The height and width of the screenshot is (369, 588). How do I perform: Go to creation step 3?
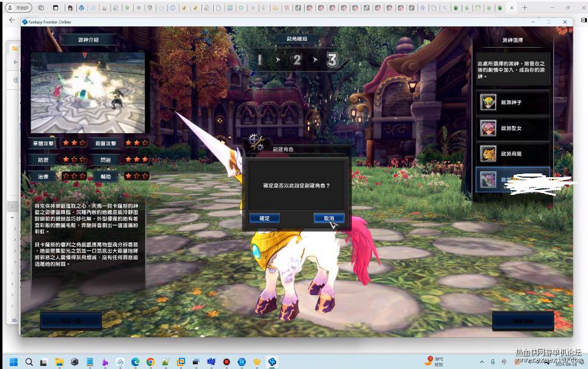[x=332, y=60]
